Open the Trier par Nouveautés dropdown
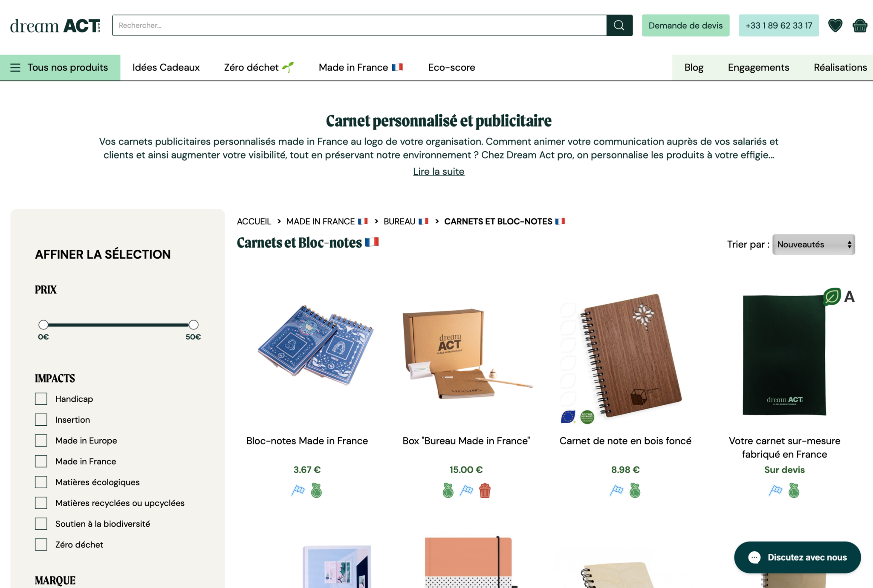The width and height of the screenshot is (873, 588). click(814, 245)
